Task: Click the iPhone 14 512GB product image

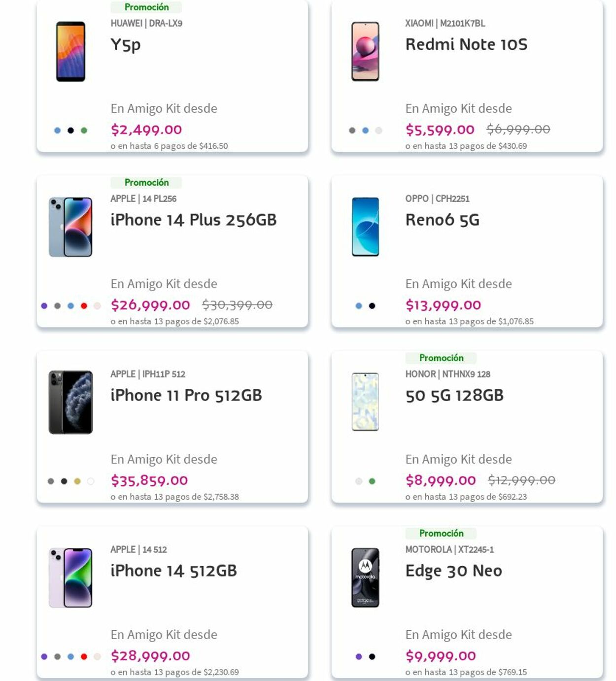Action: pyautogui.click(x=70, y=578)
